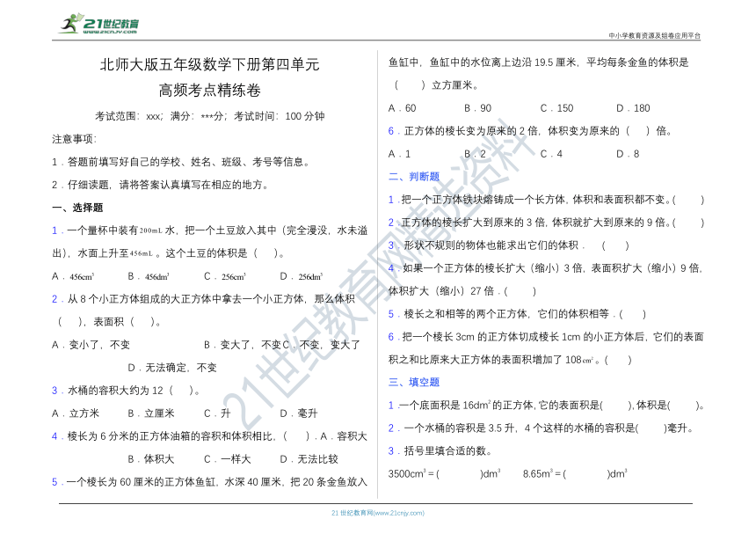Choose option A．60

pyautogui.click(x=402, y=108)
